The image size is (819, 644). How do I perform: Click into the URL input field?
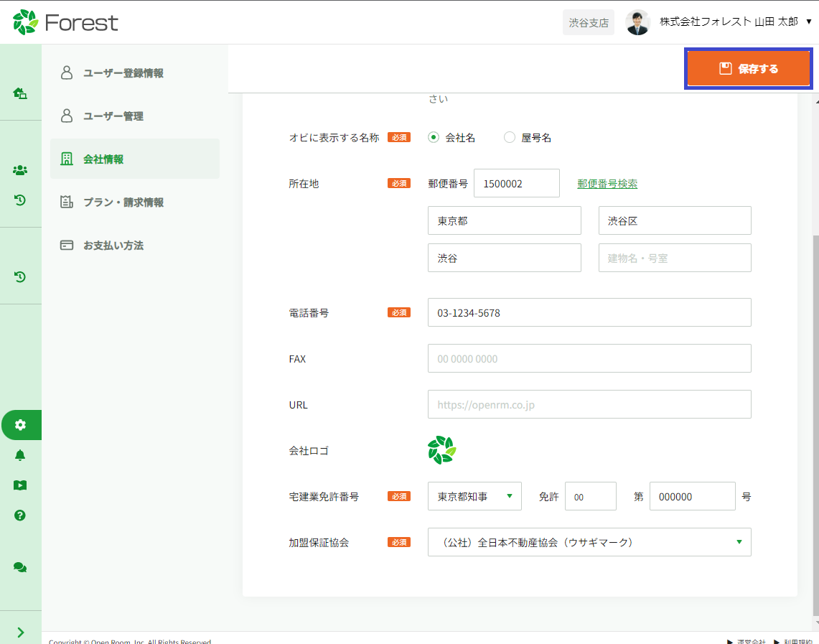(x=589, y=404)
